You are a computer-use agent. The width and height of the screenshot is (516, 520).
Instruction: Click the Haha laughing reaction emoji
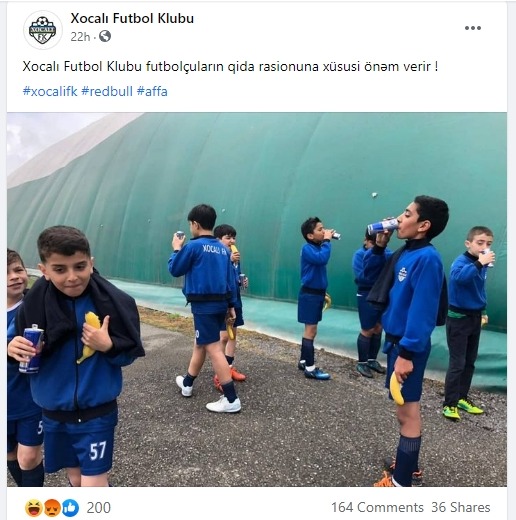pos(33,508)
